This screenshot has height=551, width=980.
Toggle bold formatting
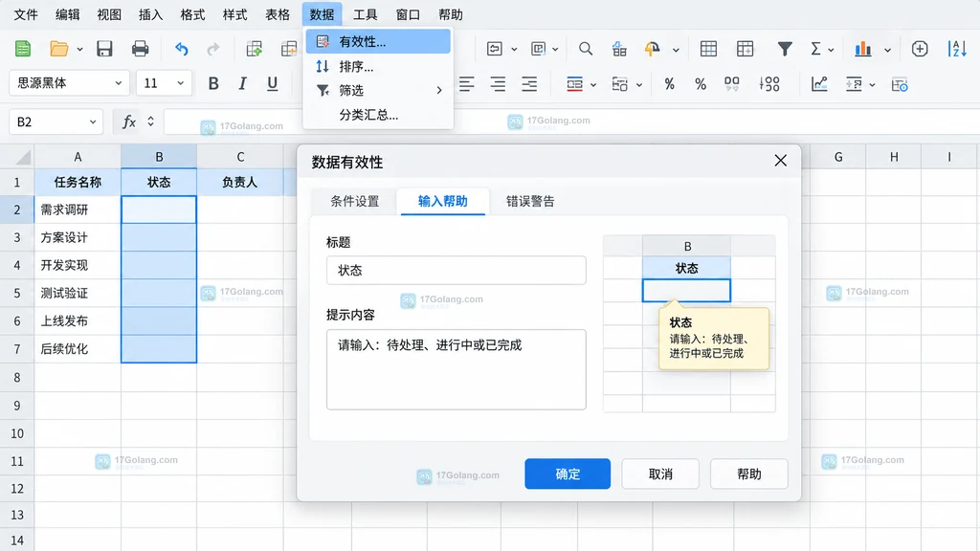click(213, 84)
